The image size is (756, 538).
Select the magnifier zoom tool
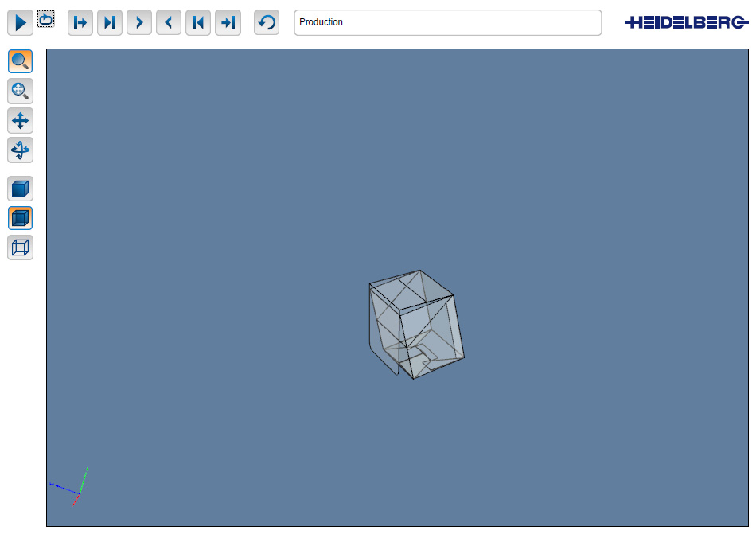[20, 61]
